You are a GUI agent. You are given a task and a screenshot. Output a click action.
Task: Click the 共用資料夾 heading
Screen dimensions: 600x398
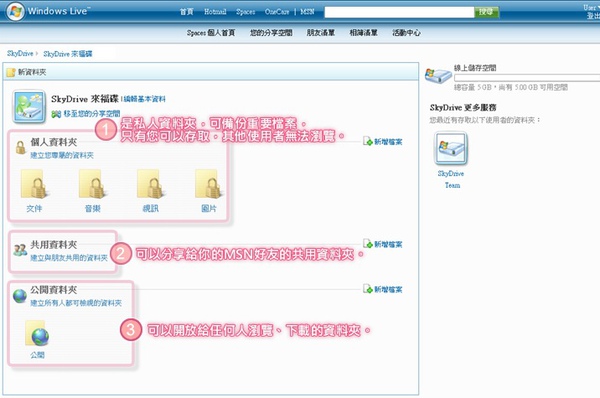click(54, 245)
